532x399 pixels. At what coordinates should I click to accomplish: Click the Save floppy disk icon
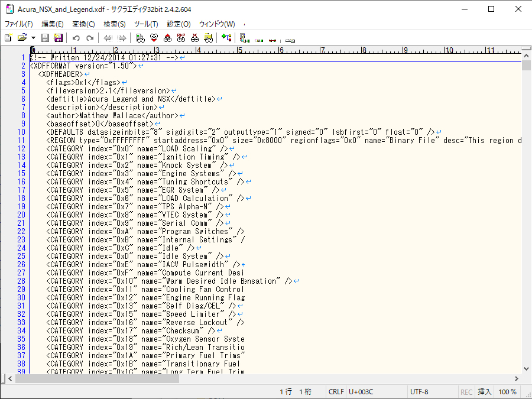pos(45,38)
